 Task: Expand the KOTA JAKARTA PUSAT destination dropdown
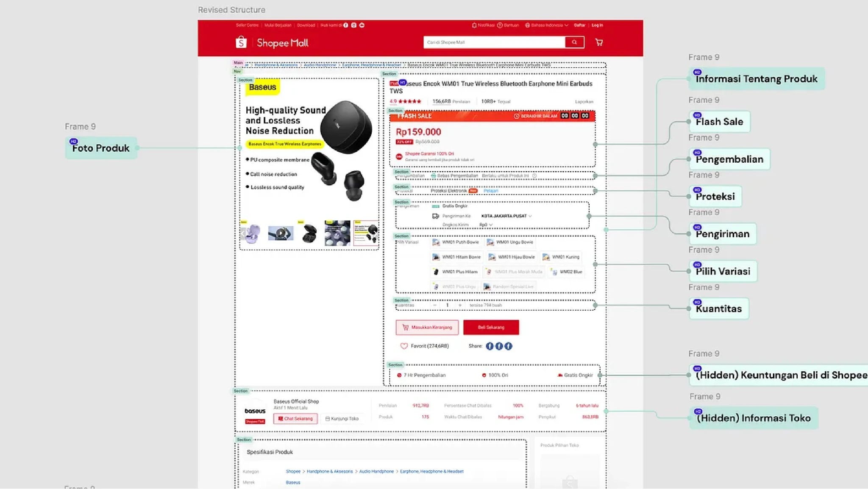[x=506, y=216]
